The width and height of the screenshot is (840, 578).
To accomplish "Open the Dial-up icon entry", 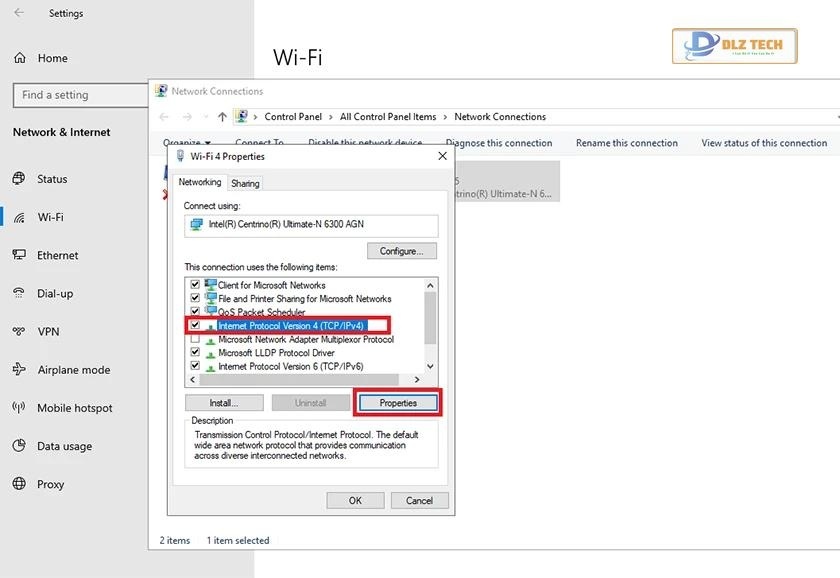I will 19,293.
